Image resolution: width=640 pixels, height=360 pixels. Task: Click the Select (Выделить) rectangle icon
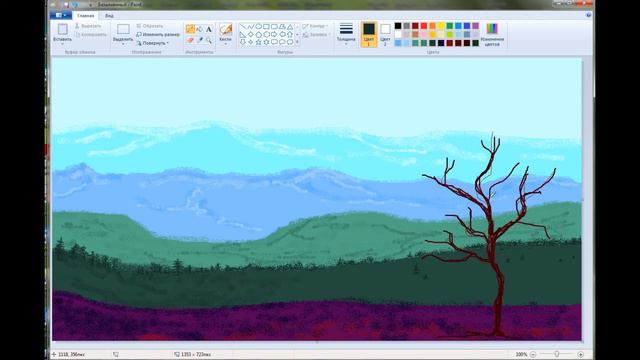click(123, 29)
